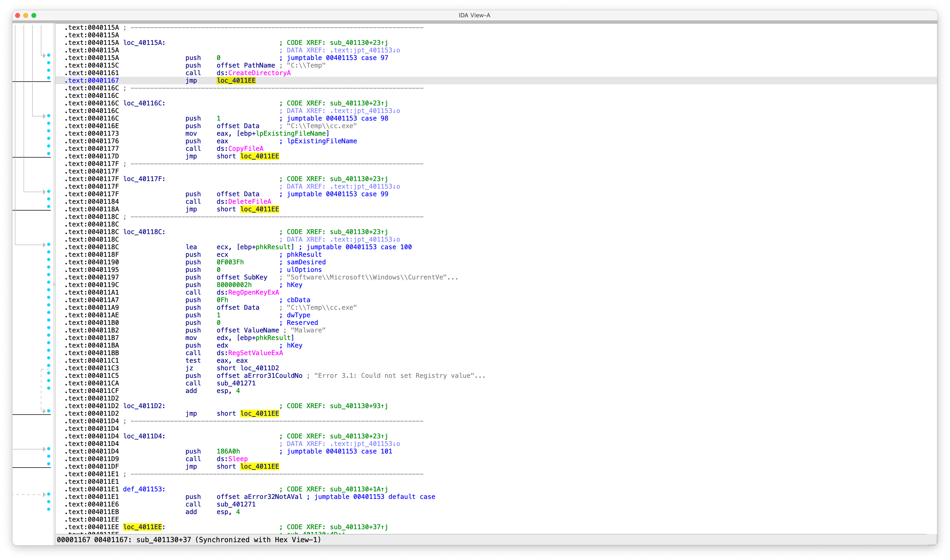950x560 pixels.
Task: Click the loc_4011D4 label
Action: pyautogui.click(x=144, y=436)
